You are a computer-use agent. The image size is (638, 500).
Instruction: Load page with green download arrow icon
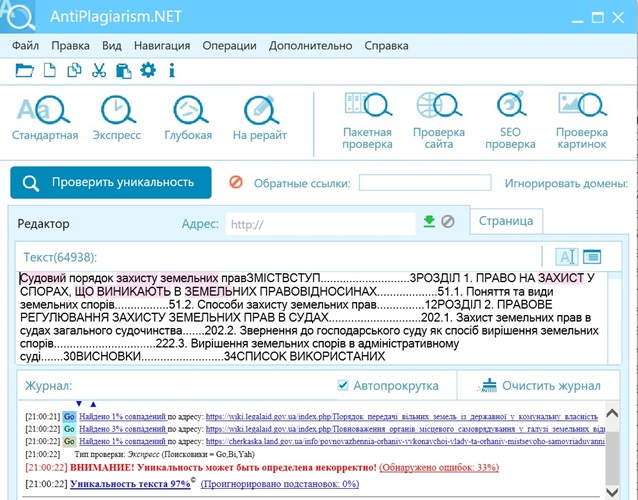coord(429,222)
